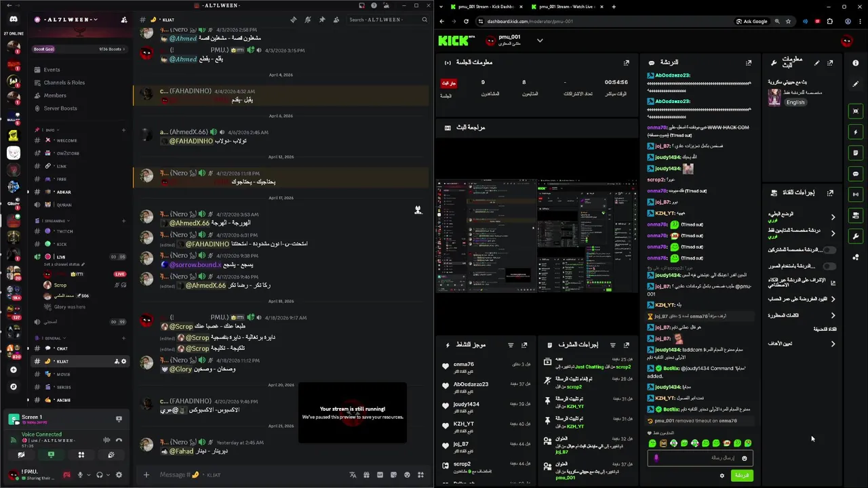The image size is (868, 488).
Task: Open the MOVIE text channel
Action: click(80, 374)
